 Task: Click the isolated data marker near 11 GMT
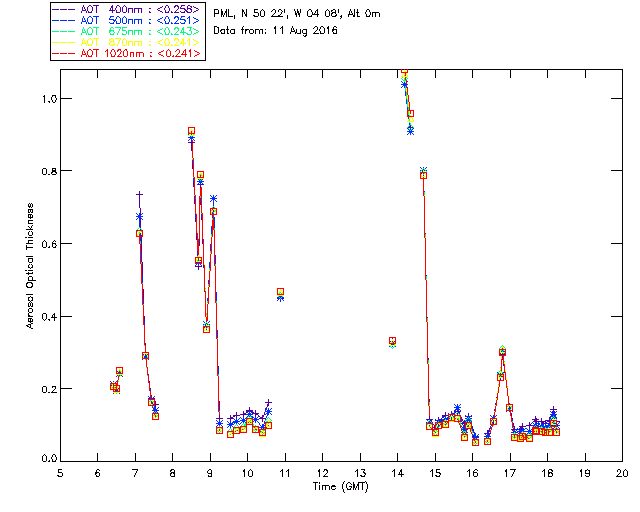pos(280,292)
